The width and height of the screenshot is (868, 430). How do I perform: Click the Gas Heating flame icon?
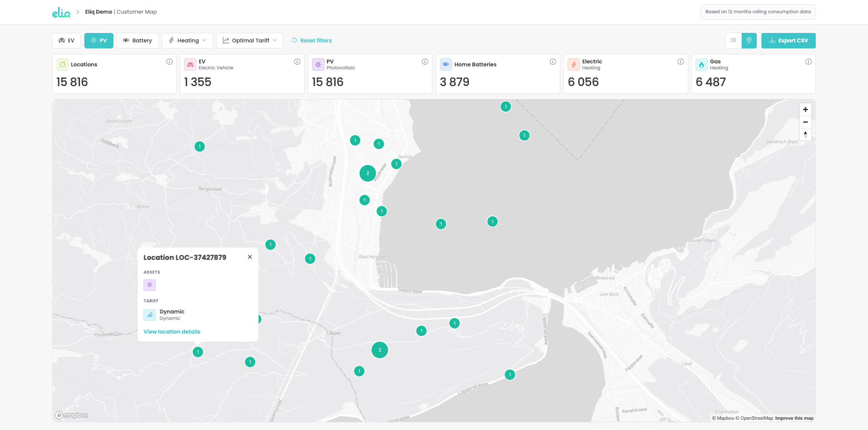pos(702,64)
